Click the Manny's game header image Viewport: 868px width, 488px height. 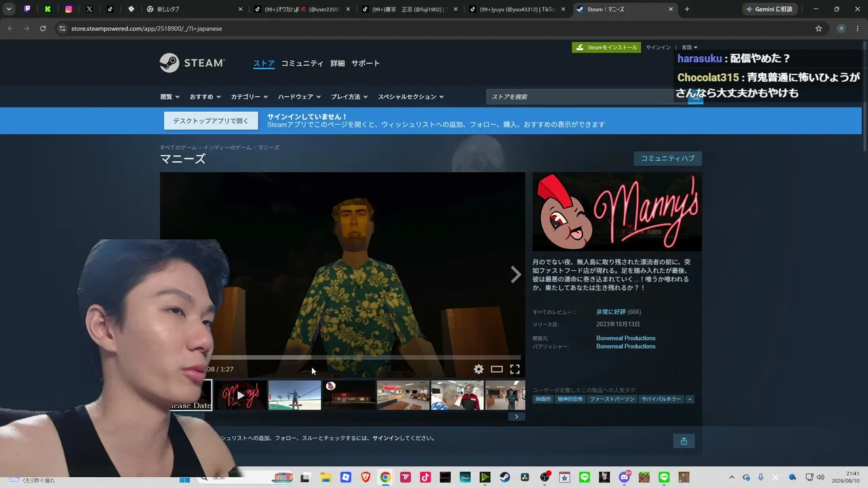click(617, 212)
